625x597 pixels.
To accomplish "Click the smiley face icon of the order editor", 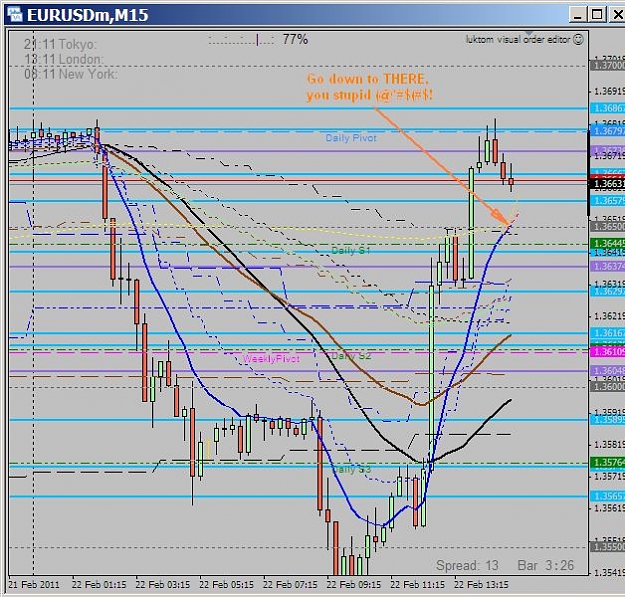I will coord(578,39).
